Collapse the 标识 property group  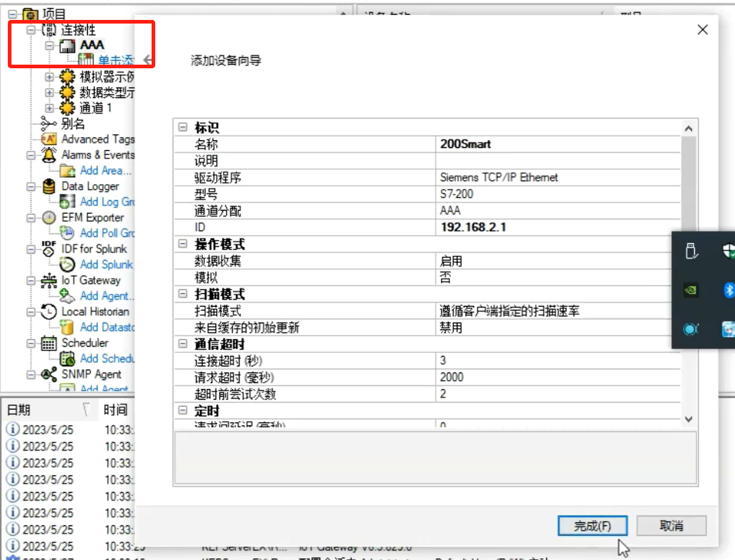click(182, 128)
